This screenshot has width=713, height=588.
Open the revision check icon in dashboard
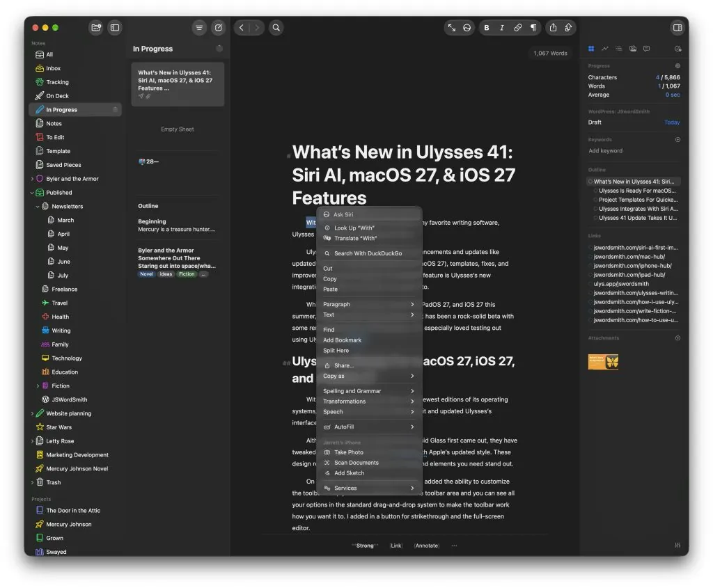coord(677,49)
